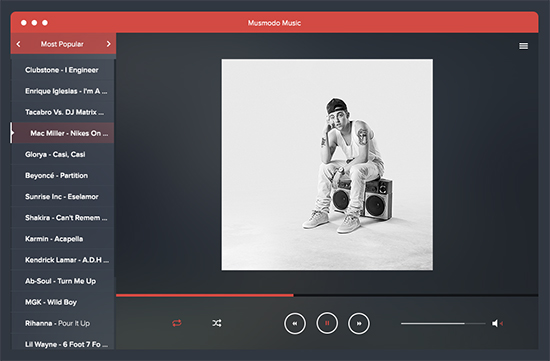Play Shakira - Can't Remem ... track

pos(62,218)
